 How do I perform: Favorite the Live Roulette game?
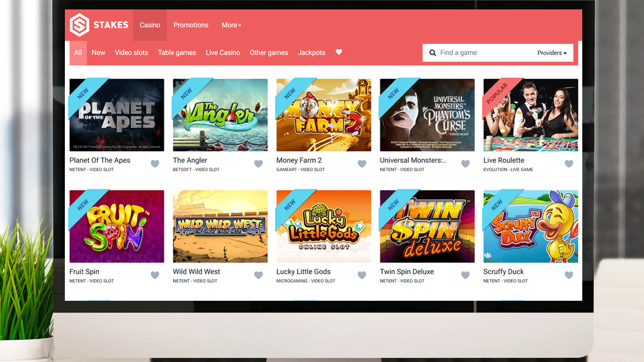coord(569,164)
